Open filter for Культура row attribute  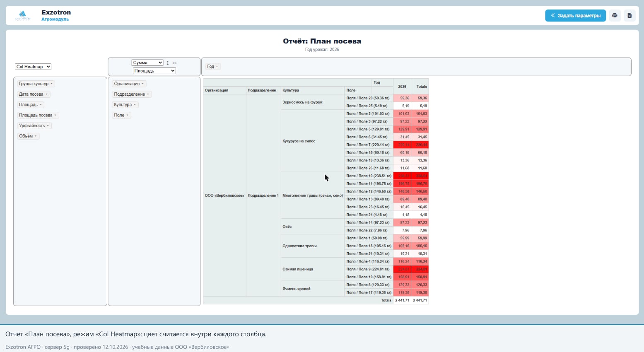point(135,105)
